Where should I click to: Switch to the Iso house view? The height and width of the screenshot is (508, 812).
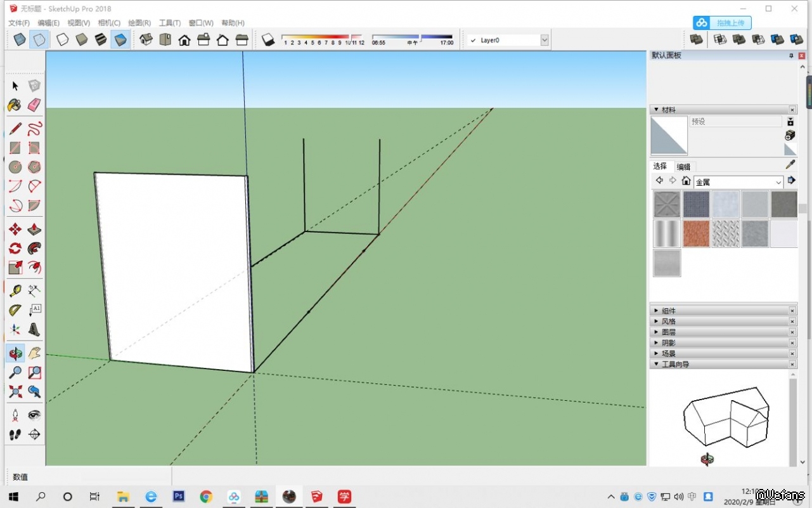click(146, 40)
